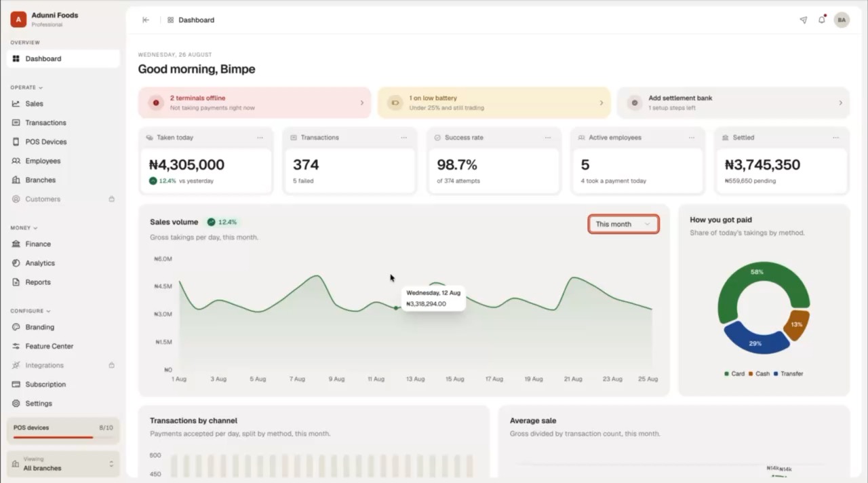This screenshot has width=868, height=483.
Task: Expand the low battery alert arrow
Action: (601, 103)
